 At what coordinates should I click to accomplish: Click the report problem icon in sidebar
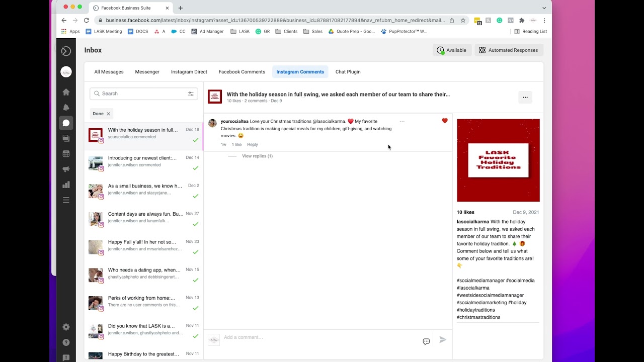(x=66, y=357)
